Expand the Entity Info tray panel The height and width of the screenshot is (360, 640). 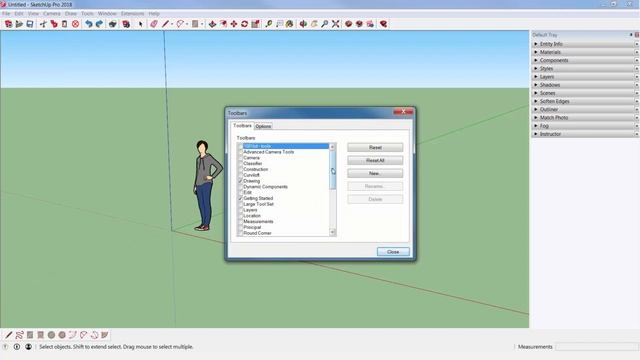coord(585,44)
